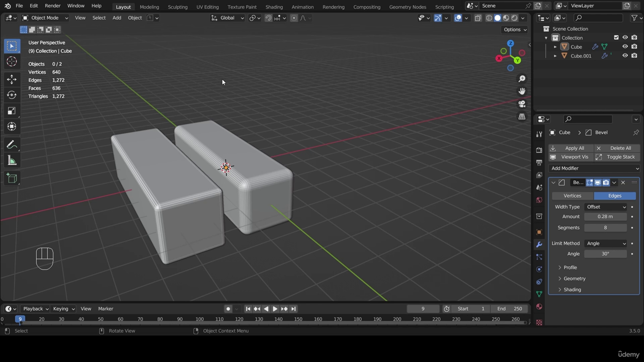Switch to the Modeling workspace tab
This screenshot has height=362, width=644.
pyautogui.click(x=149, y=7)
